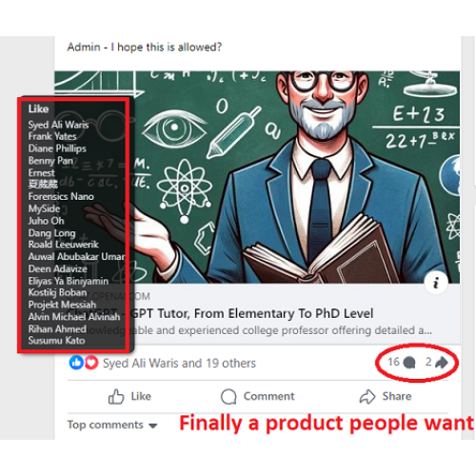Open the GPT Tutor link title
The width and height of the screenshot is (476, 476).
tap(252, 313)
